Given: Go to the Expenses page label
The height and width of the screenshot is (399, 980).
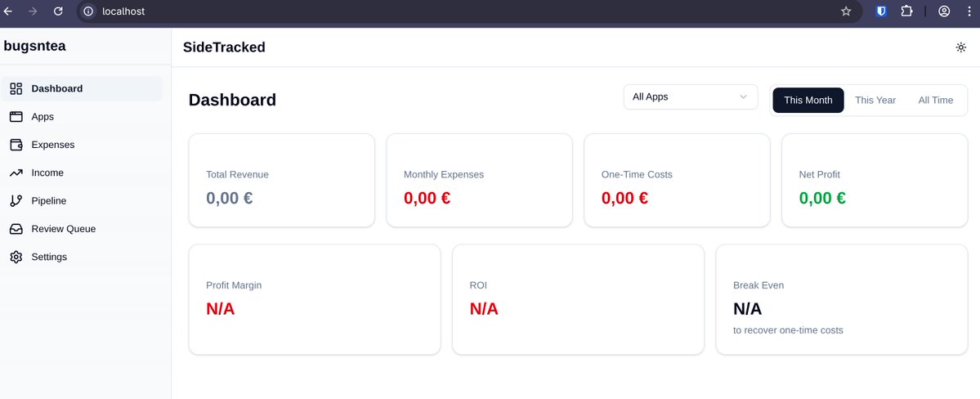Looking at the screenshot, I should tap(53, 145).
